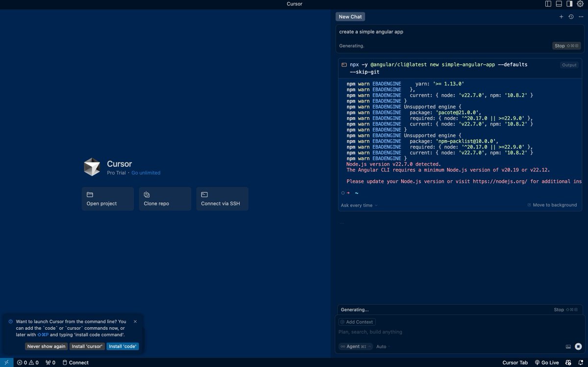Viewport: 588px width, 367px height.
Task: Click the Copilot-style status icon
Action: [568, 363]
